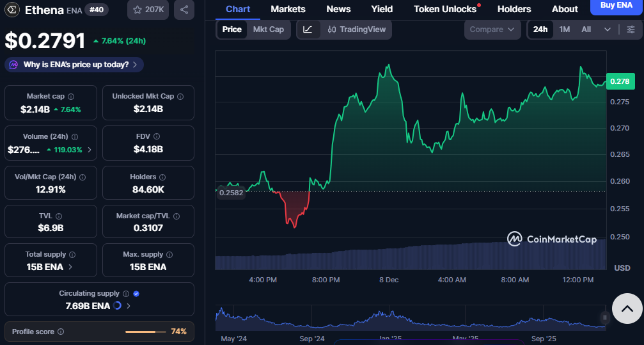Click the share icon beside watchlist
The width and height of the screenshot is (644, 345).
coord(184,10)
